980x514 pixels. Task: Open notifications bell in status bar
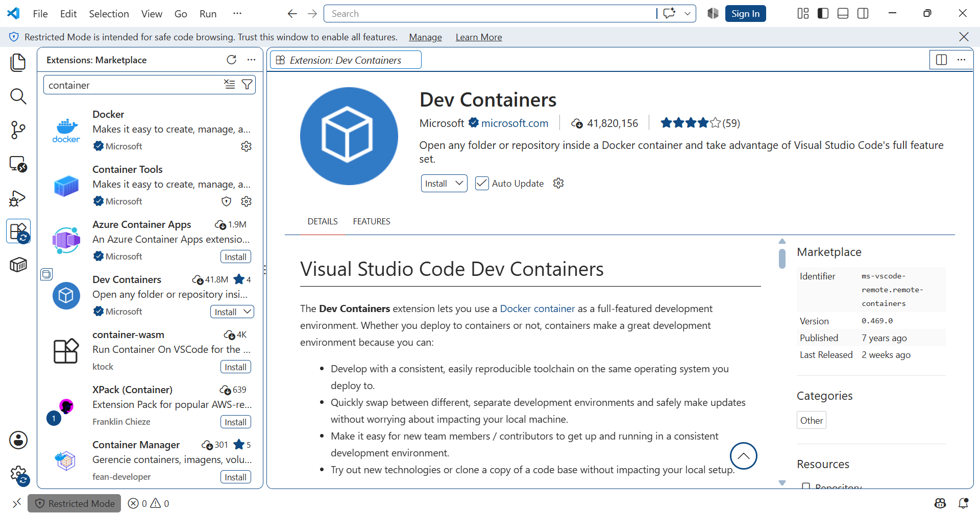click(x=963, y=503)
